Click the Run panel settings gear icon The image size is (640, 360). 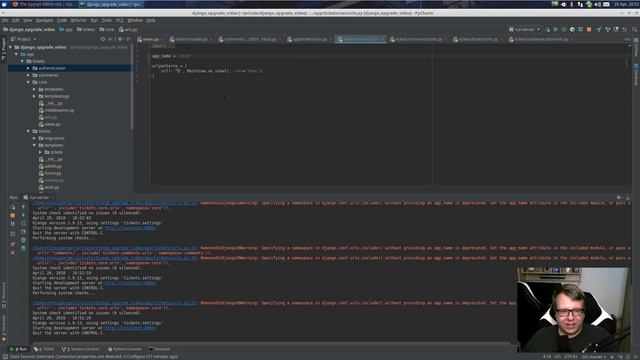[x=619, y=198]
